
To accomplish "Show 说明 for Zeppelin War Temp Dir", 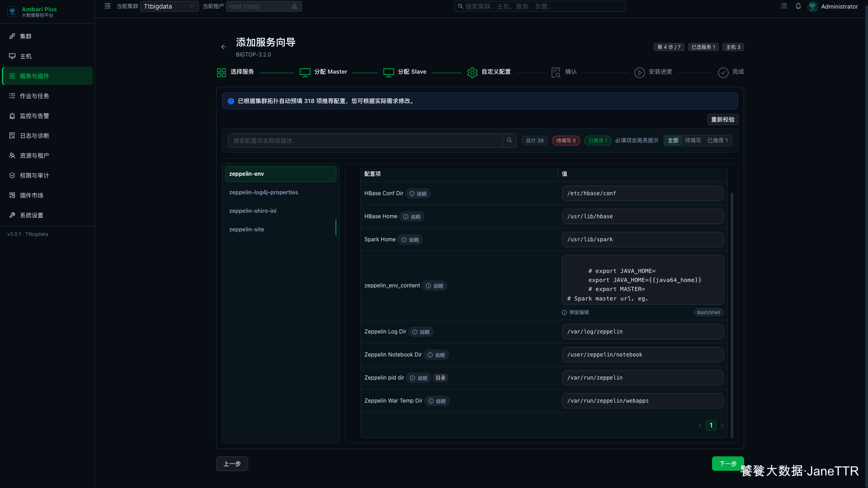I will coord(437,401).
